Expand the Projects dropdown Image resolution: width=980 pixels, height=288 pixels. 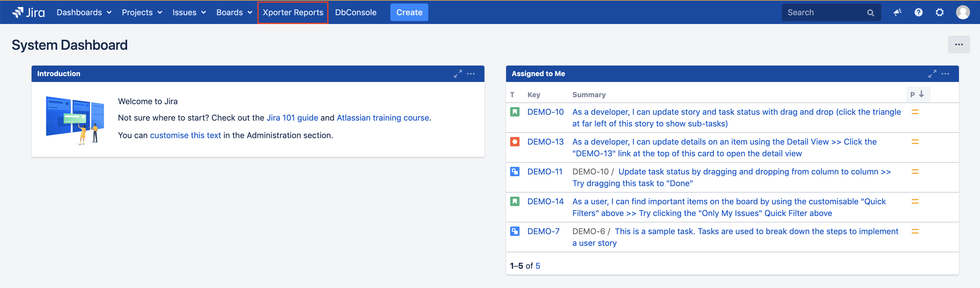pyautogui.click(x=142, y=13)
